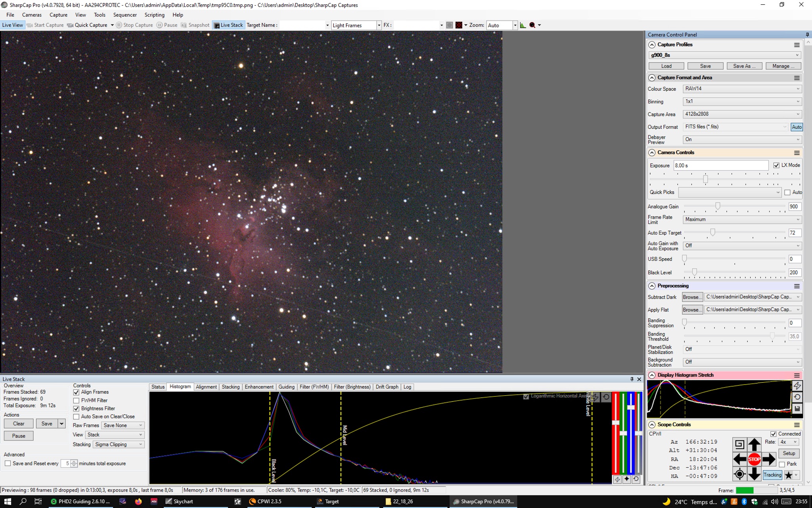Click the scope crosshair center icon
The height and width of the screenshot is (508, 812).
[x=739, y=474]
